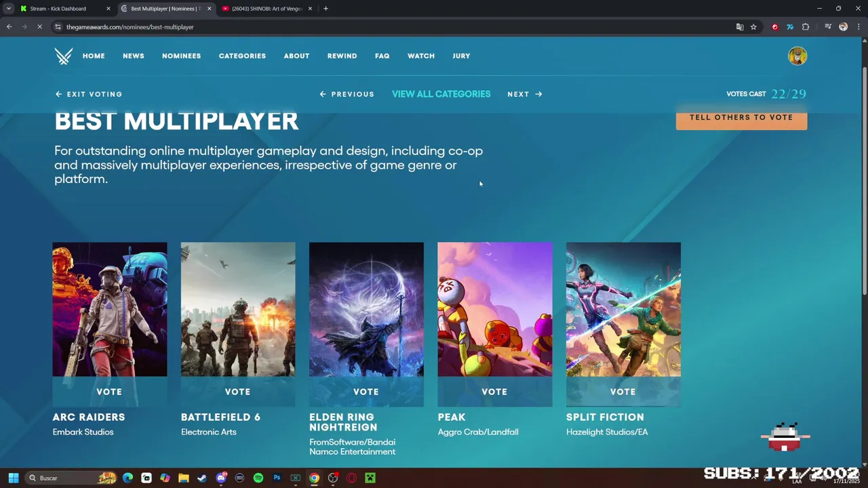Open Microsoft Edge from the taskbar
The height and width of the screenshot is (488, 868).
coord(127,478)
